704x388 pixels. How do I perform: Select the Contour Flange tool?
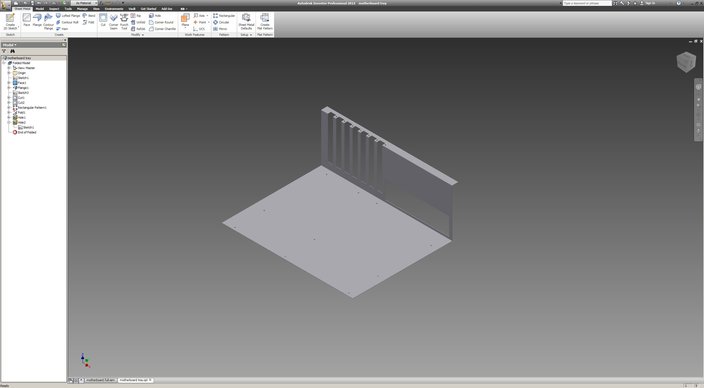click(48, 22)
